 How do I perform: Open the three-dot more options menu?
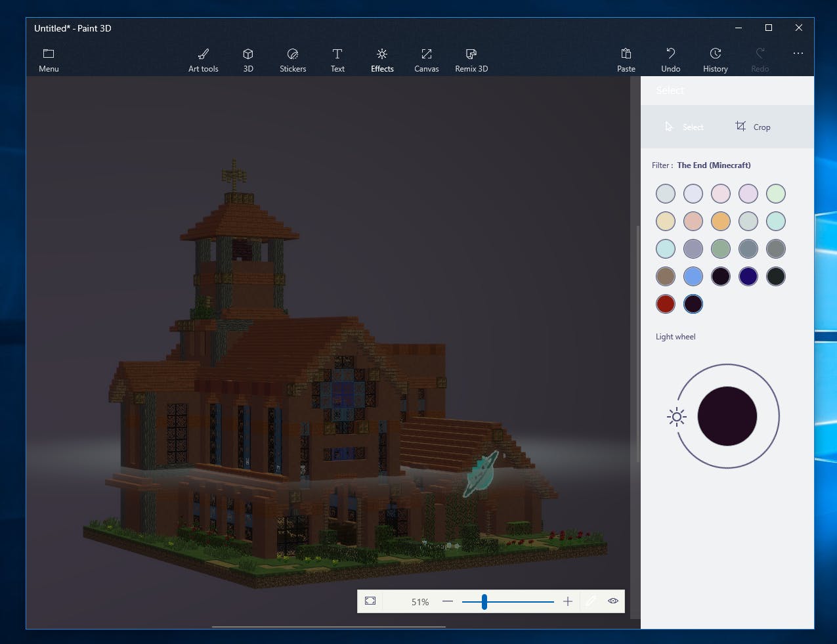(798, 54)
